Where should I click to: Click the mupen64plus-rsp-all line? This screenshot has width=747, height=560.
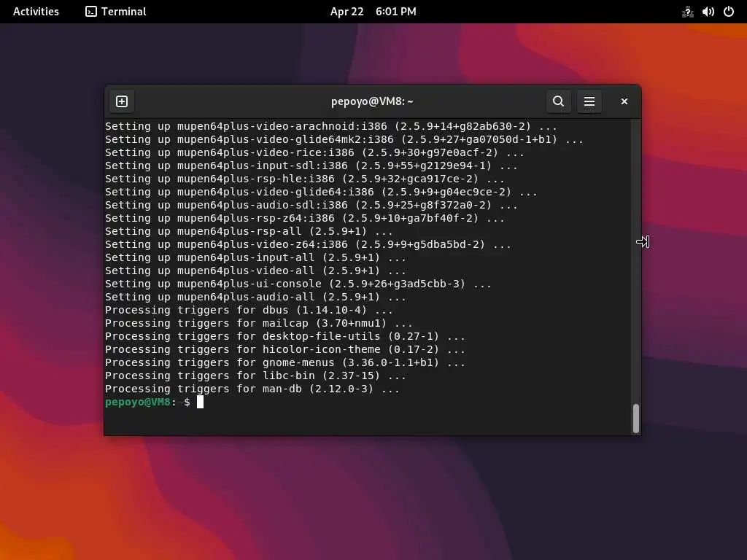coord(249,231)
